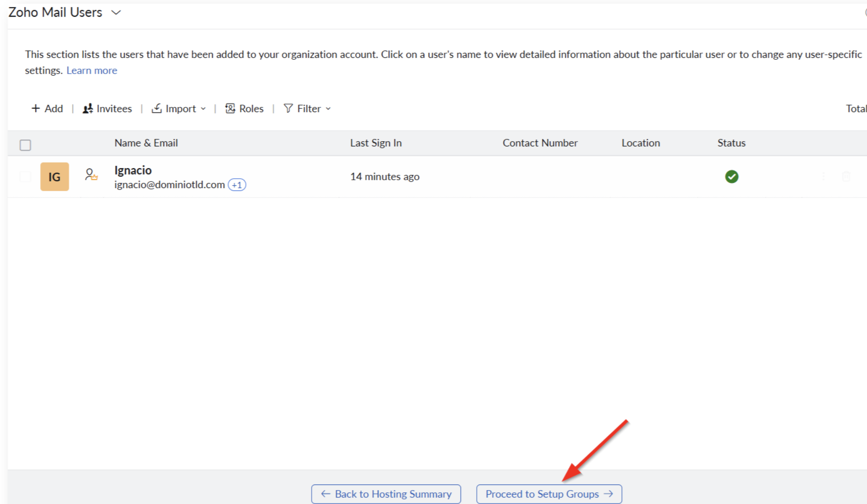Click the green active status checkmark

pos(732,176)
